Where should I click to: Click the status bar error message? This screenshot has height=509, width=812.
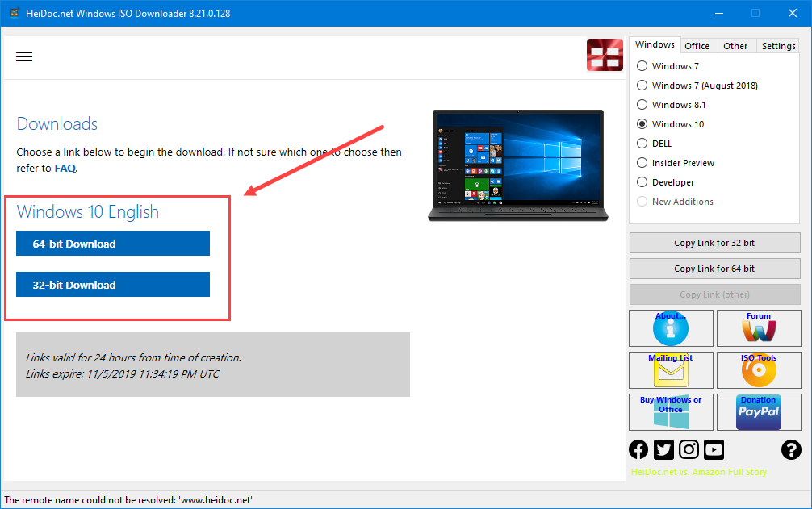(128, 500)
